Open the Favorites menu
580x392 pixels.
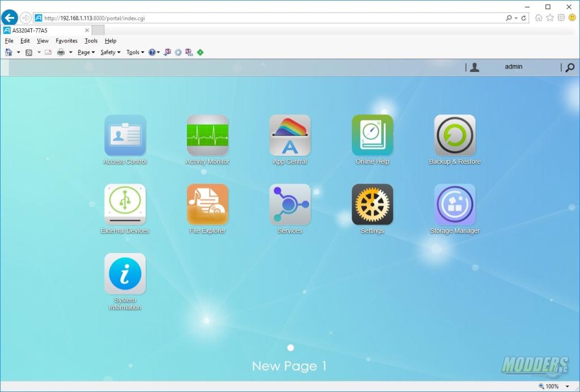click(67, 41)
